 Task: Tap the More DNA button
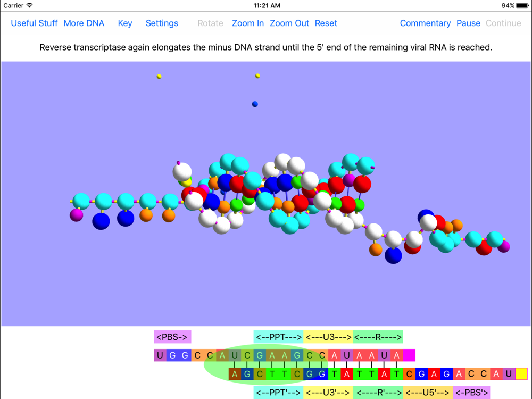click(84, 23)
